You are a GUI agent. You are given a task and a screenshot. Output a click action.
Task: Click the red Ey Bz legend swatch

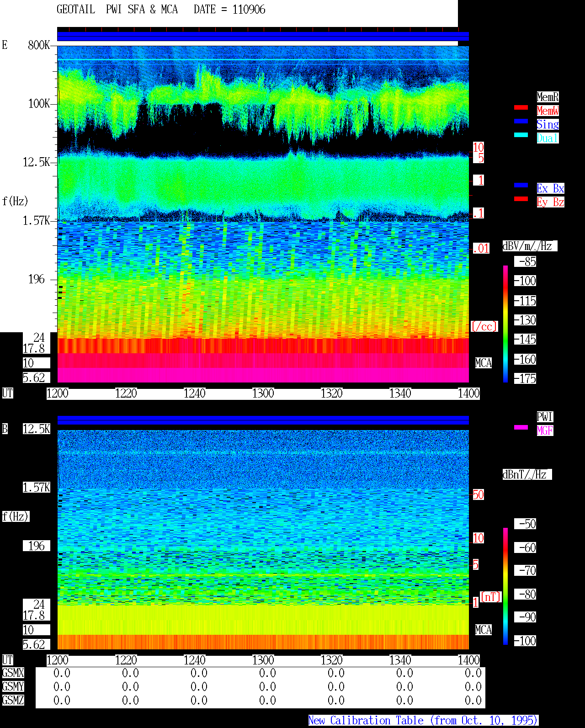521,199
